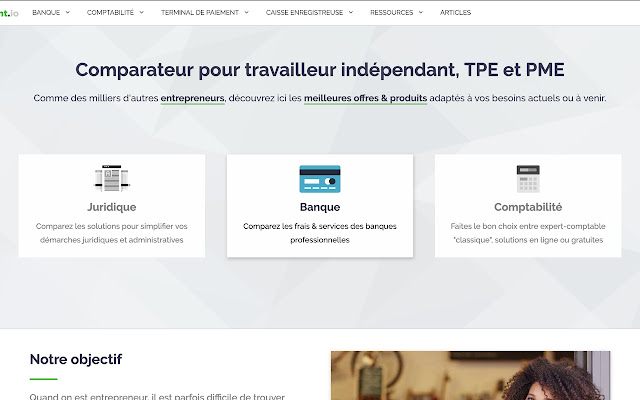640x400 pixels.
Task: Open the BANQUE navigation menu
Action: [46, 13]
